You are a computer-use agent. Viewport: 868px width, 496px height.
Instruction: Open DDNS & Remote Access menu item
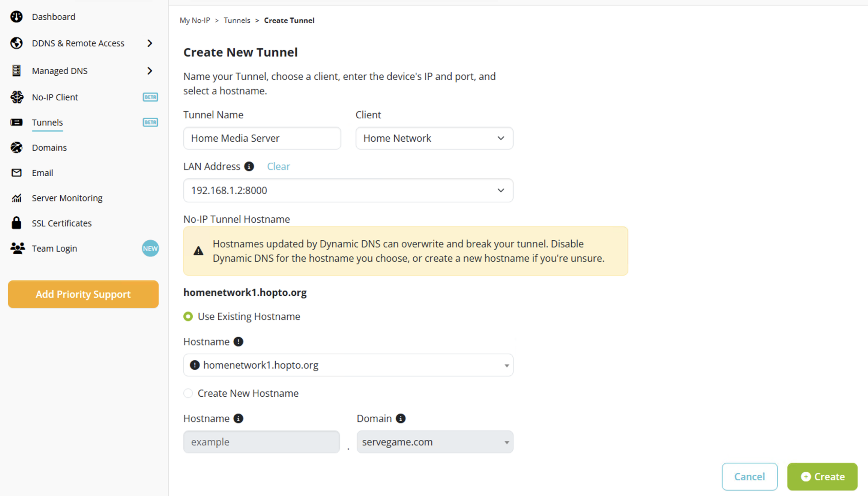coord(78,43)
